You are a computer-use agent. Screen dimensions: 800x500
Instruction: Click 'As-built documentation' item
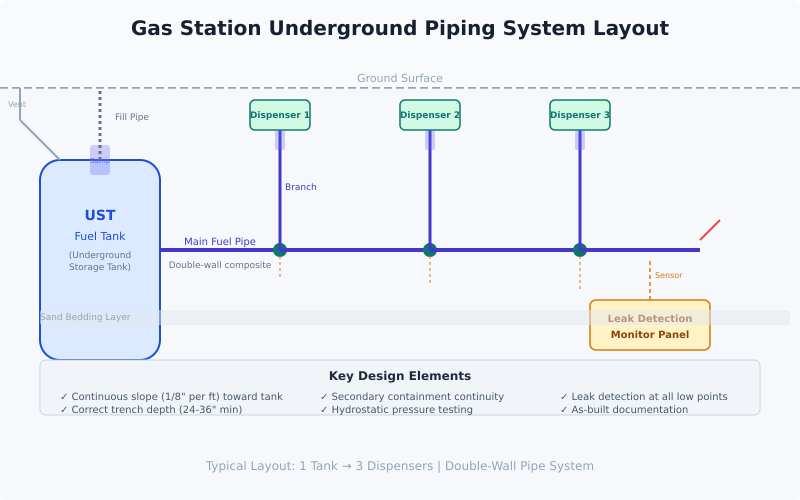tap(623, 409)
